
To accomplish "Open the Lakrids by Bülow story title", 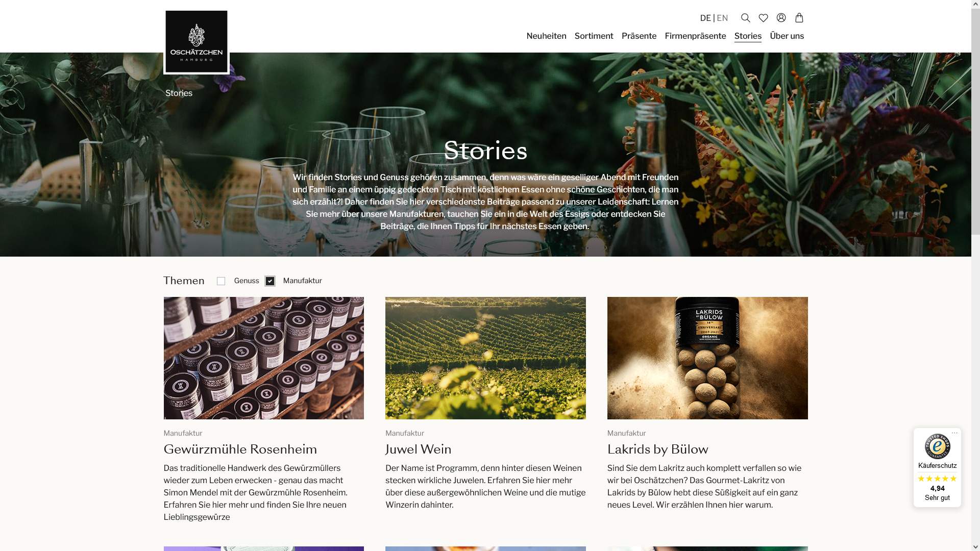I will pos(657,449).
